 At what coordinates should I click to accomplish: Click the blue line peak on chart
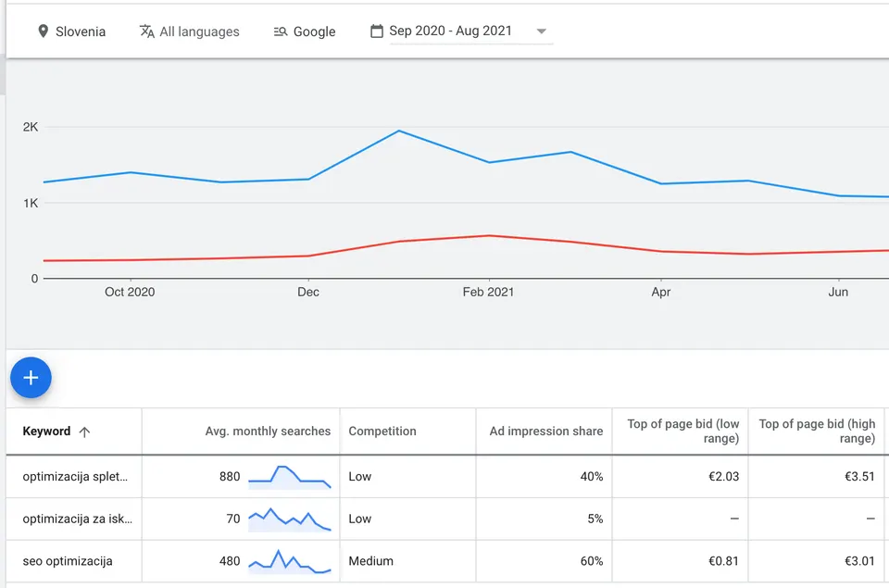399,131
